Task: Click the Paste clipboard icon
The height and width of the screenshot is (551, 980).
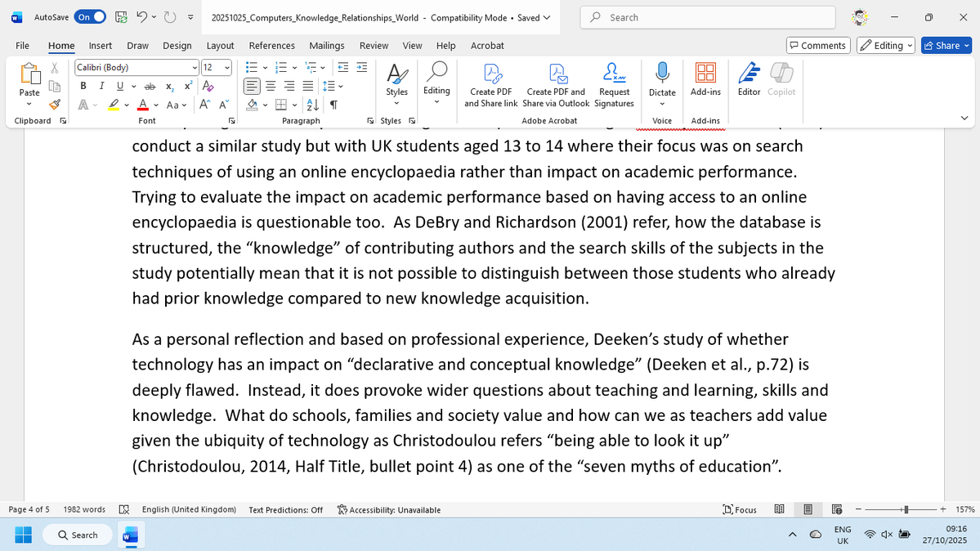Action: click(29, 74)
